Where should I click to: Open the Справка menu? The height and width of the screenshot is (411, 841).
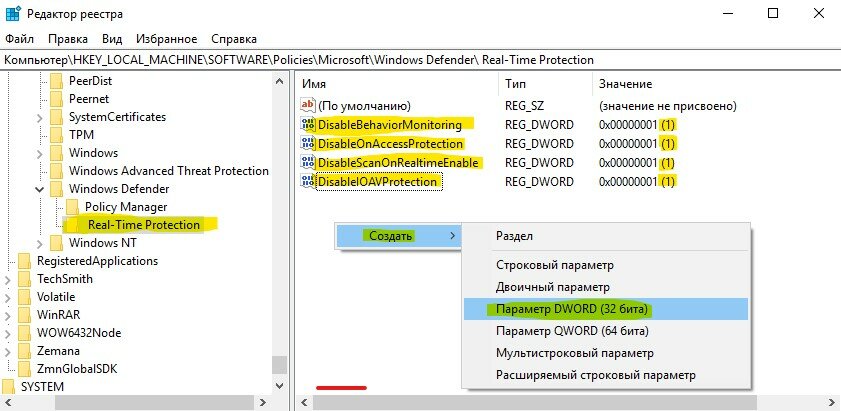pos(234,39)
